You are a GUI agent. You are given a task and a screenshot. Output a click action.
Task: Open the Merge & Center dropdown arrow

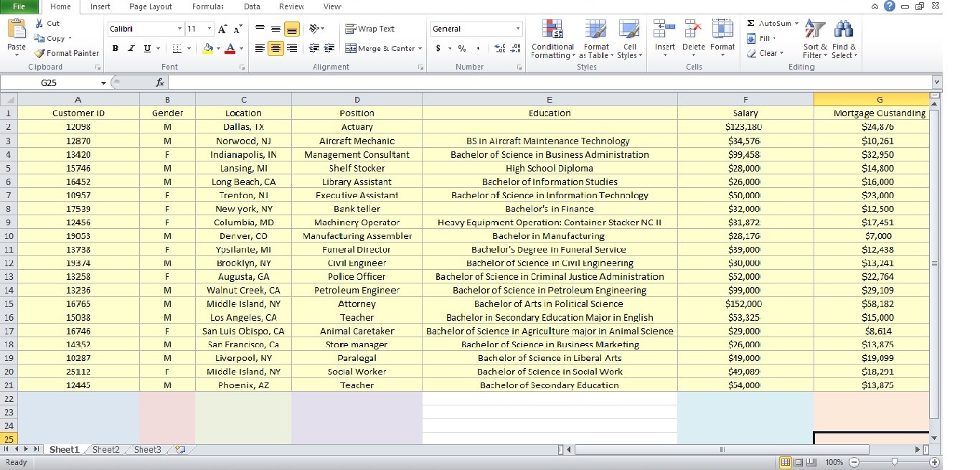[421, 48]
